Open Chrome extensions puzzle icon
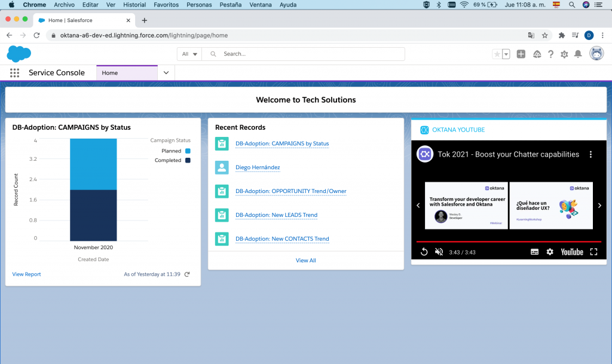 (562, 35)
